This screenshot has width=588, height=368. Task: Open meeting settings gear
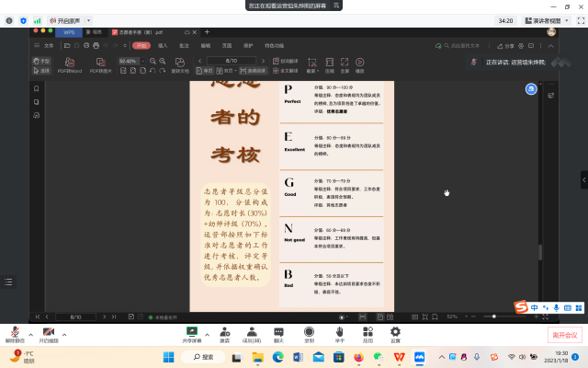[x=395, y=333]
